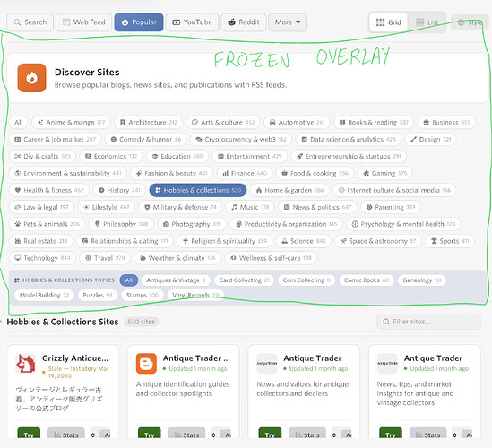
Task: Click the orange Discover Sites flame icon
Action: point(31,78)
